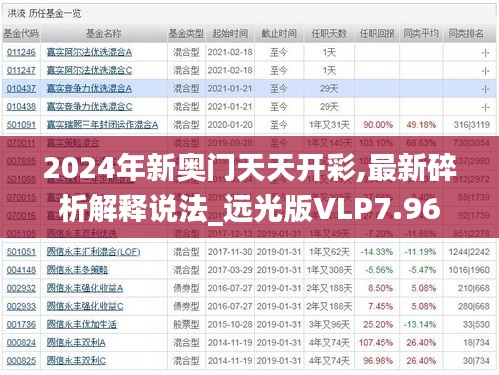
Task: Open fund code link 001736
Action: pos(21,324)
